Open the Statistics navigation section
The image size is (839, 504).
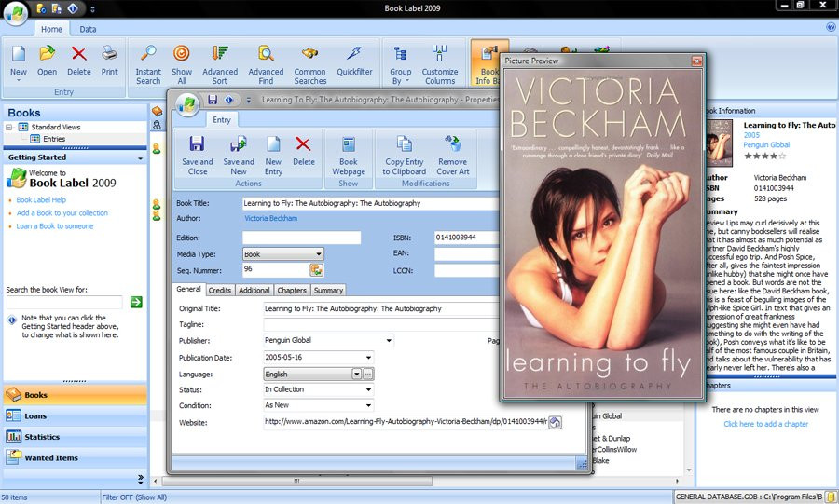click(x=75, y=437)
